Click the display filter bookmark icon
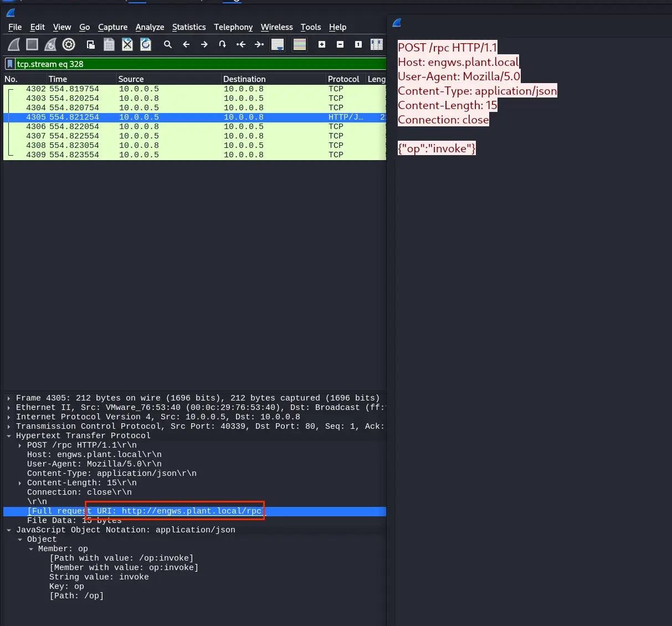 [x=9, y=64]
